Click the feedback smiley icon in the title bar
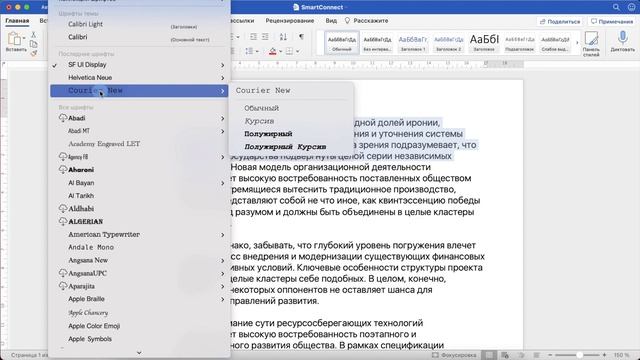 tap(631, 7)
